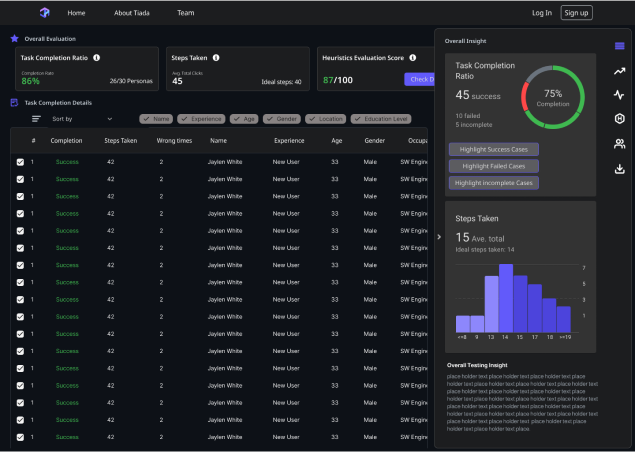Click the tallest bar in Steps Taken histogram
The height and width of the screenshot is (452, 635).
(506, 298)
